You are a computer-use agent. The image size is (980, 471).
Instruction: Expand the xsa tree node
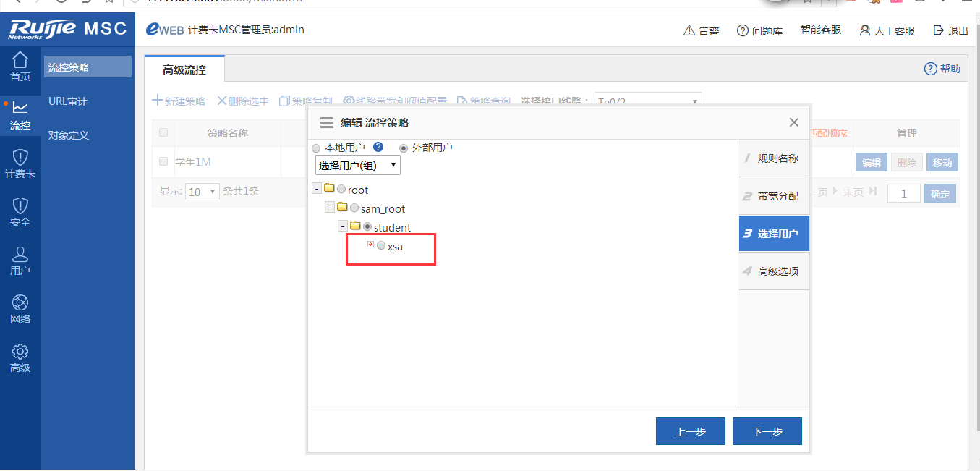tap(370, 245)
